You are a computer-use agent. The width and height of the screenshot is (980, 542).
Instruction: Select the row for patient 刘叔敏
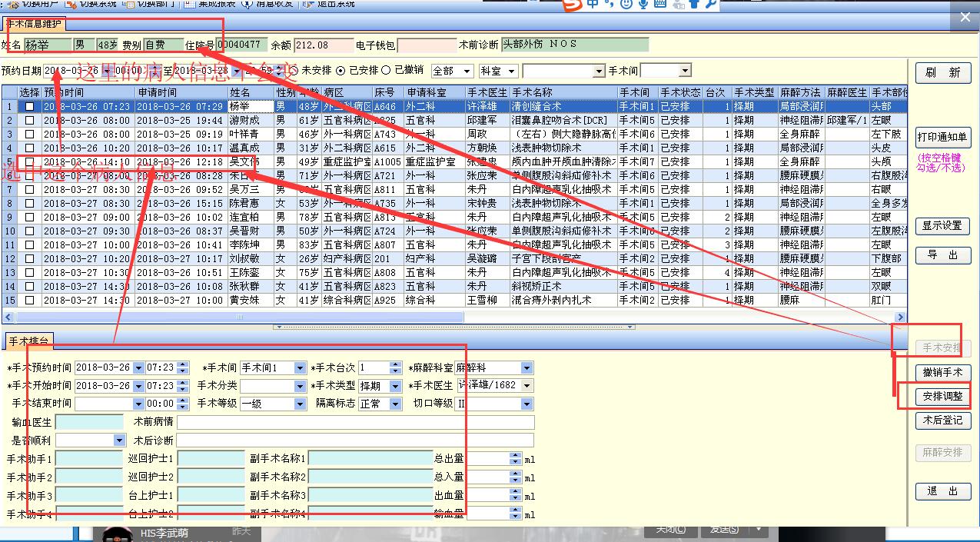[x=453, y=258]
